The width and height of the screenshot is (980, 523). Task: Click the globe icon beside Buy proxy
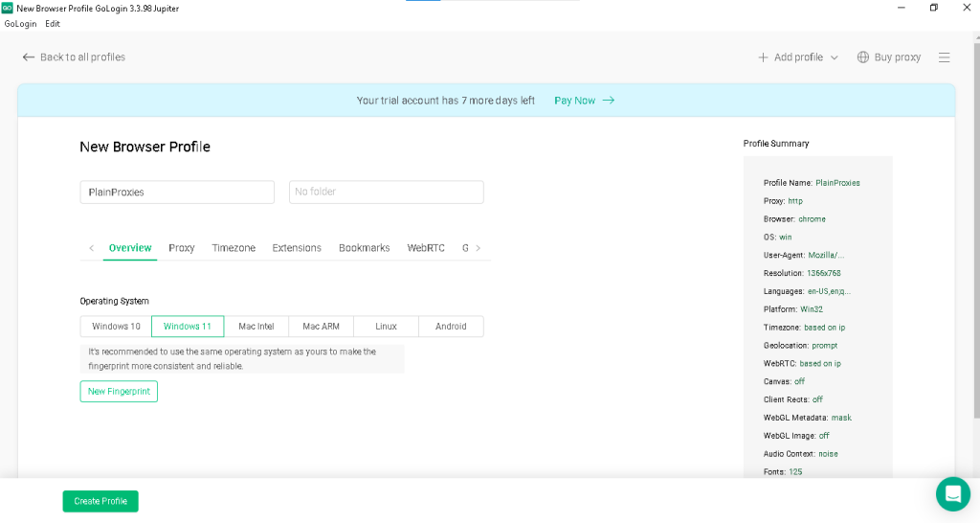point(862,57)
